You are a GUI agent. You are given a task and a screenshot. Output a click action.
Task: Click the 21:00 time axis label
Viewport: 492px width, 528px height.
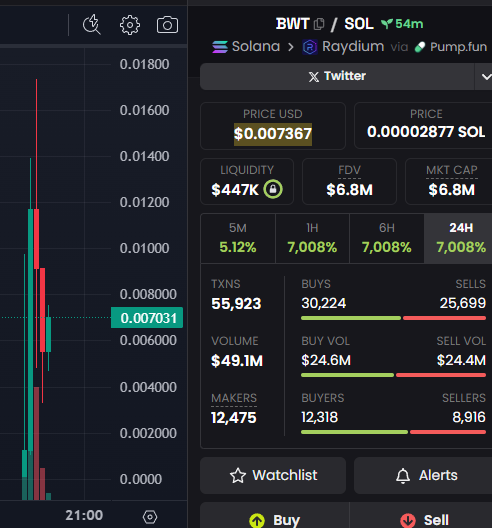point(84,515)
